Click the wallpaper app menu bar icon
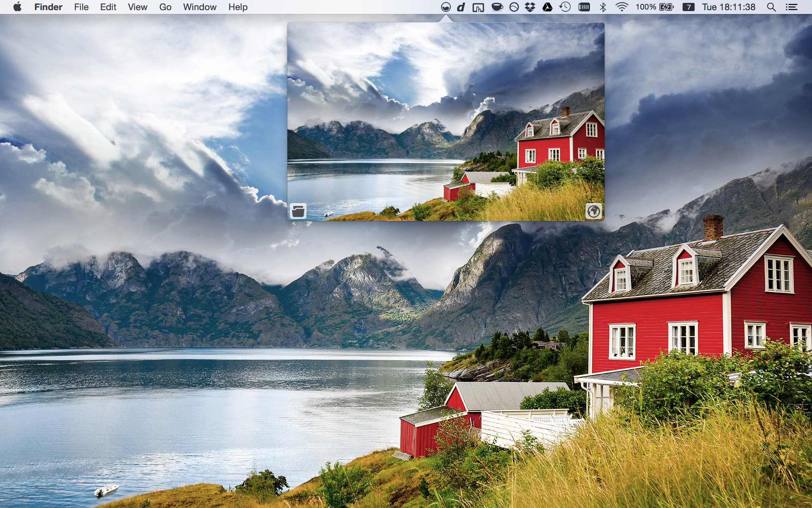This screenshot has height=508, width=812. pos(446,7)
